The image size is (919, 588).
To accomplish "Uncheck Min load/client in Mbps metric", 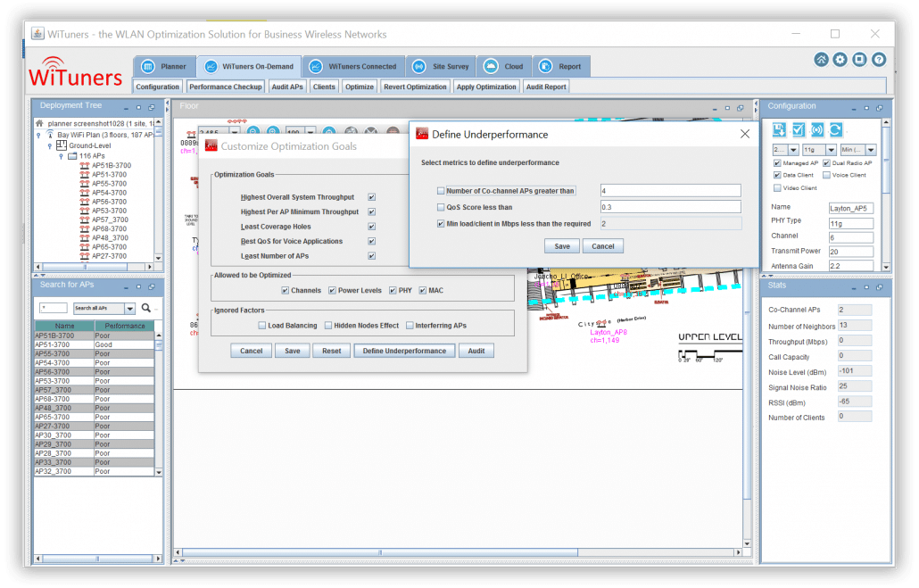I will pos(441,223).
